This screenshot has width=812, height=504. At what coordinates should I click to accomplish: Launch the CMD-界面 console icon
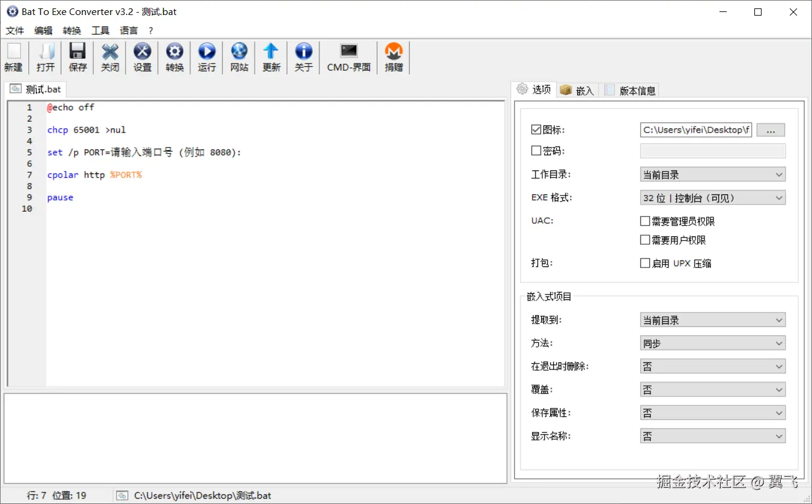coord(349,58)
